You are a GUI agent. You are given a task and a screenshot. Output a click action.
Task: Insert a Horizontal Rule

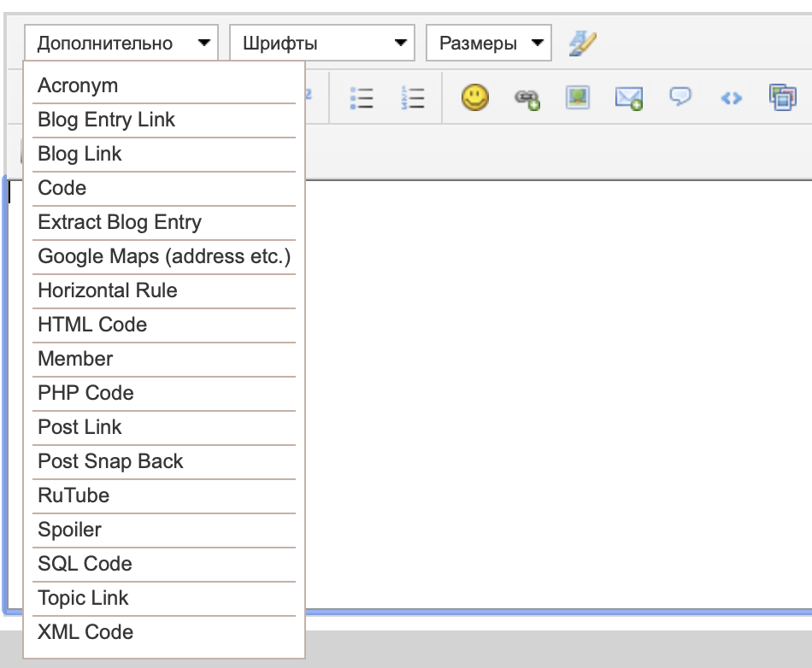(163, 290)
